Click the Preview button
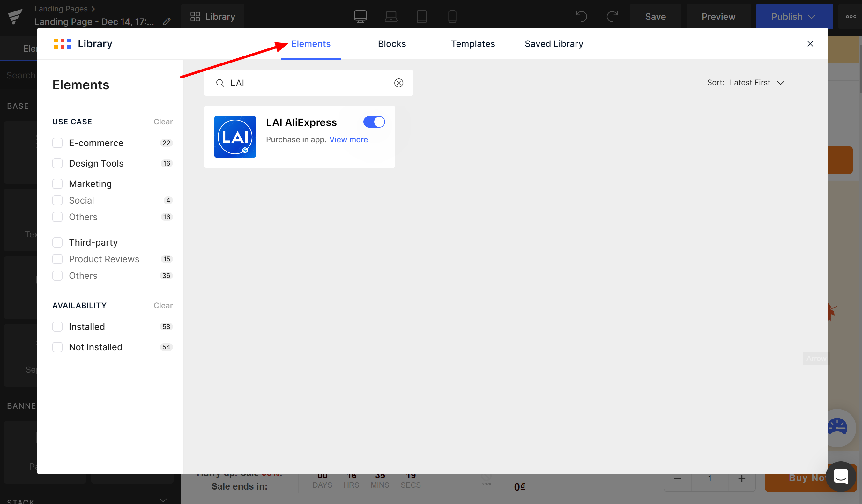862x504 pixels. [x=718, y=16]
